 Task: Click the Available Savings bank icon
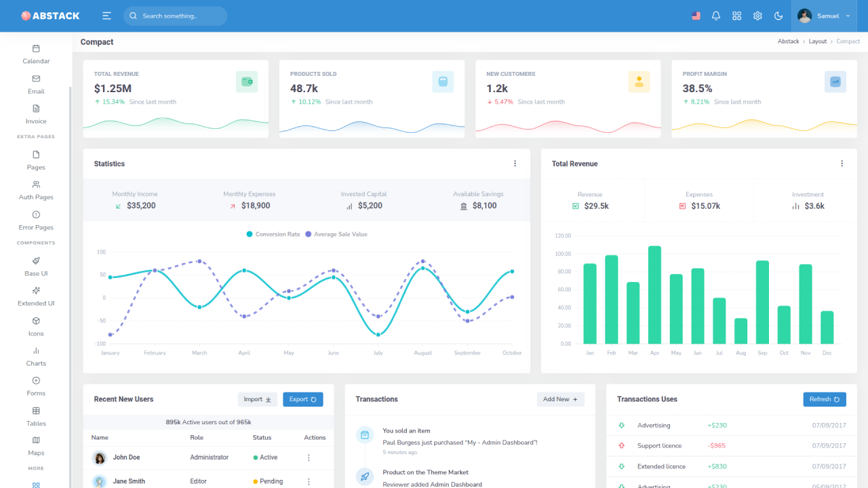click(464, 206)
